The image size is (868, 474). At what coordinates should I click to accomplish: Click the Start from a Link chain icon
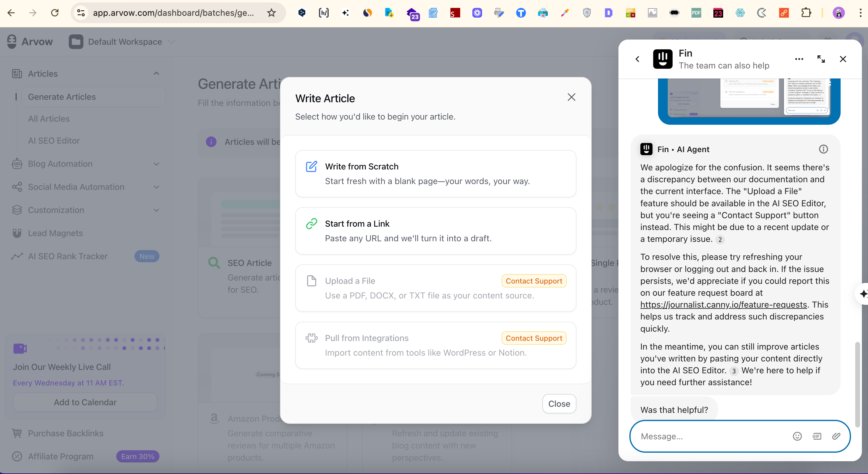(311, 224)
